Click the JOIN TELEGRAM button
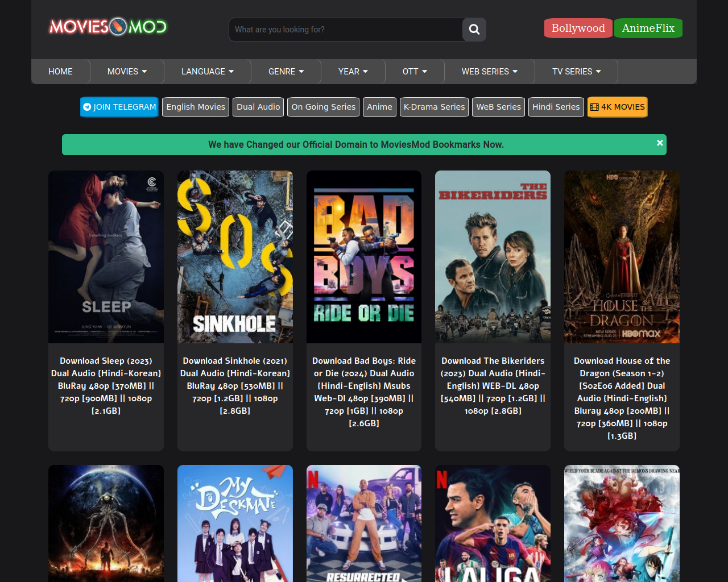 click(x=119, y=107)
